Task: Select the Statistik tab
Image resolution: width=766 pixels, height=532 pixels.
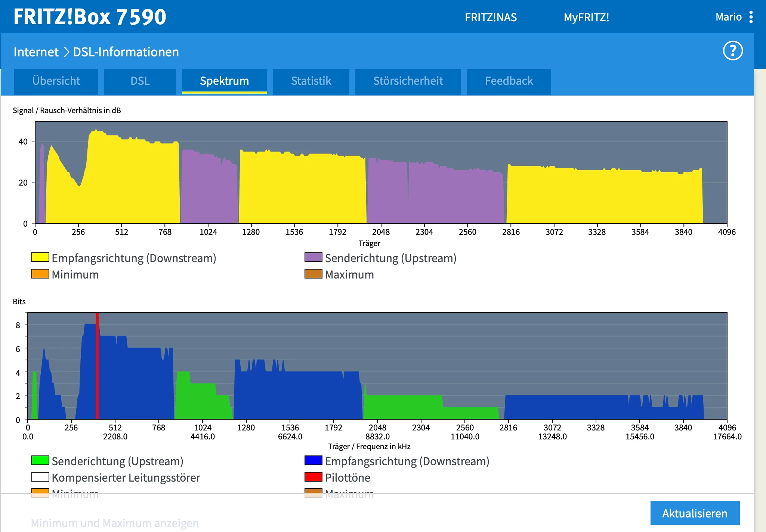Action: tap(311, 81)
